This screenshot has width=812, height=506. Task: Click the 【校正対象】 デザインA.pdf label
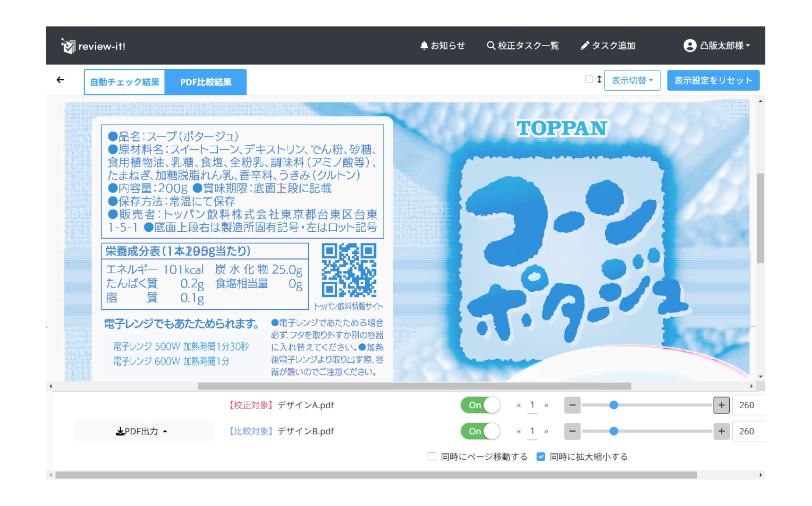(x=280, y=405)
